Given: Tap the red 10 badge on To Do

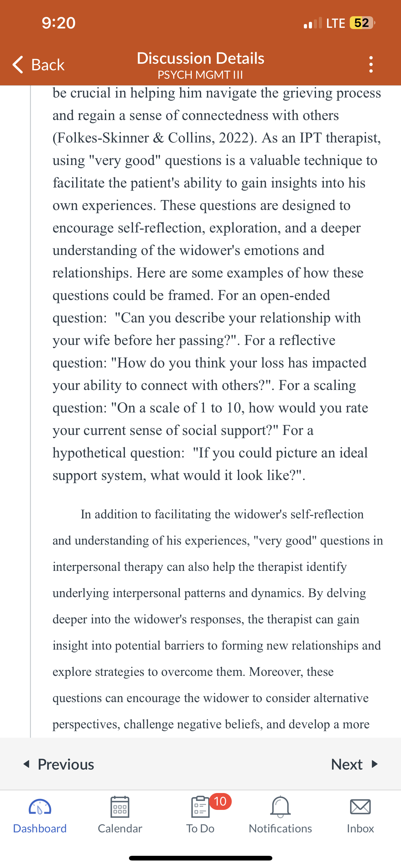Looking at the screenshot, I should coord(220,801).
